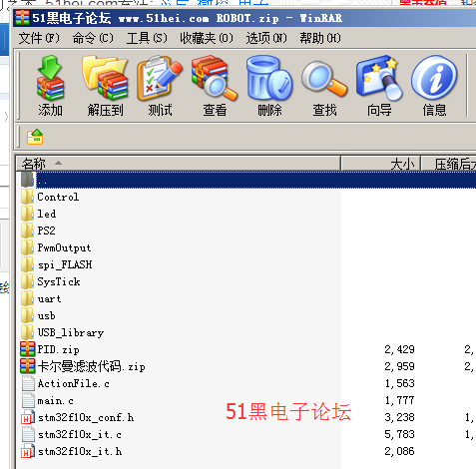
Task: Click the 卡尔曼滤波代码.zip archive icon
Action: (x=27, y=366)
